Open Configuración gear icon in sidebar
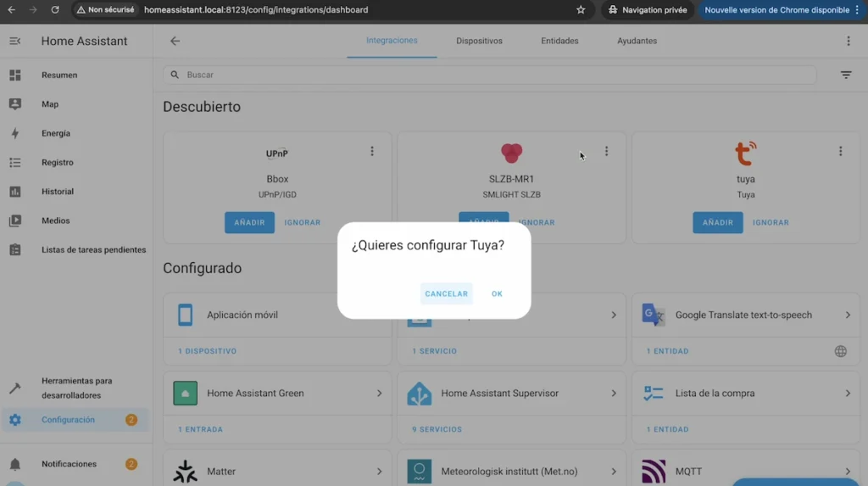 tap(15, 420)
